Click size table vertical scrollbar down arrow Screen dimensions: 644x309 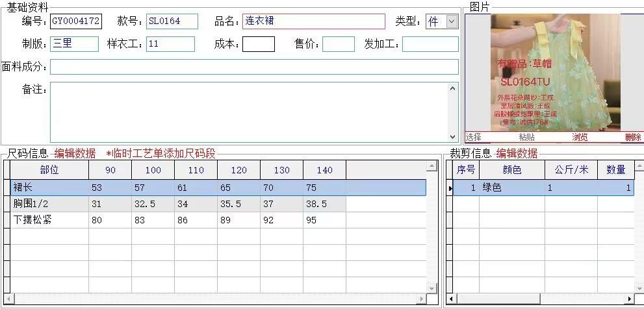tap(431, 288)
